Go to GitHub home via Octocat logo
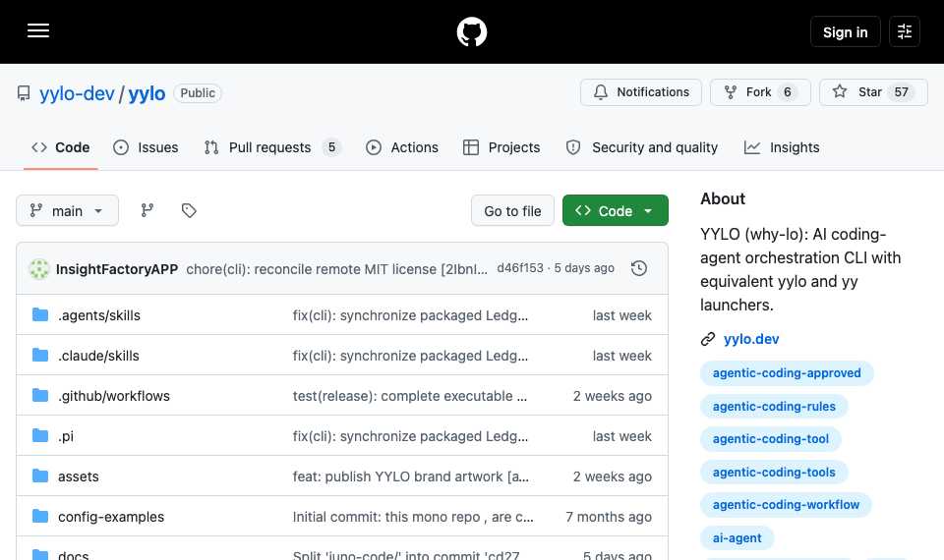The height and width of the screenshot is (560, 944). coord(471,31)
